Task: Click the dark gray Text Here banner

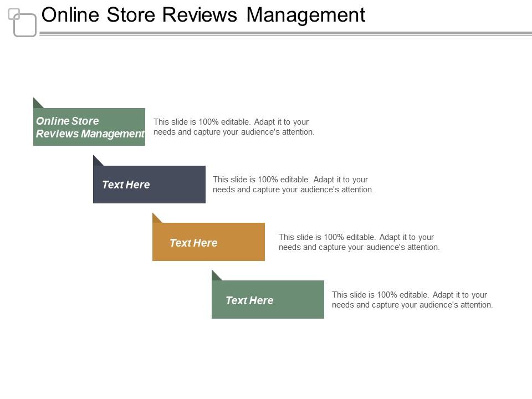Action: coord(149,184)
